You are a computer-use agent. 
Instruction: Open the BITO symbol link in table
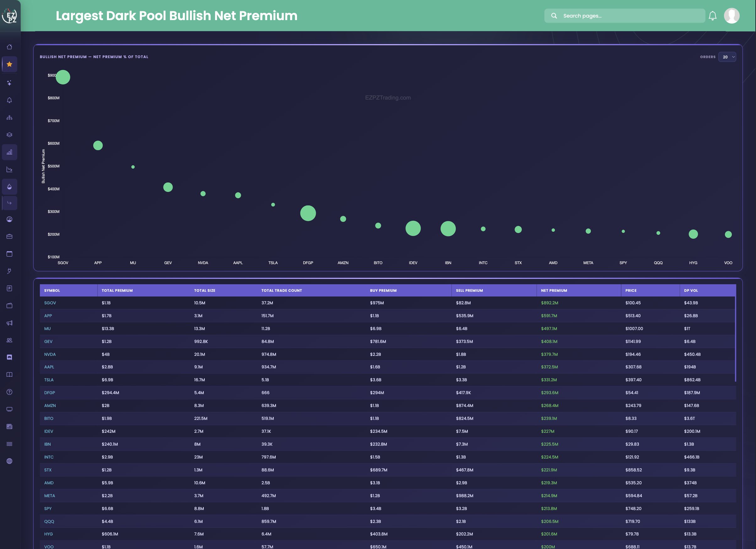click(49, 418)
